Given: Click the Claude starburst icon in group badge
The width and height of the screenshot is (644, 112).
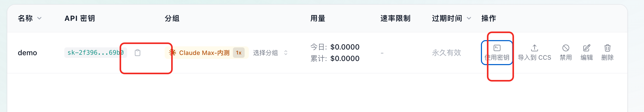Looking at the screenshot, I should 172,53.
